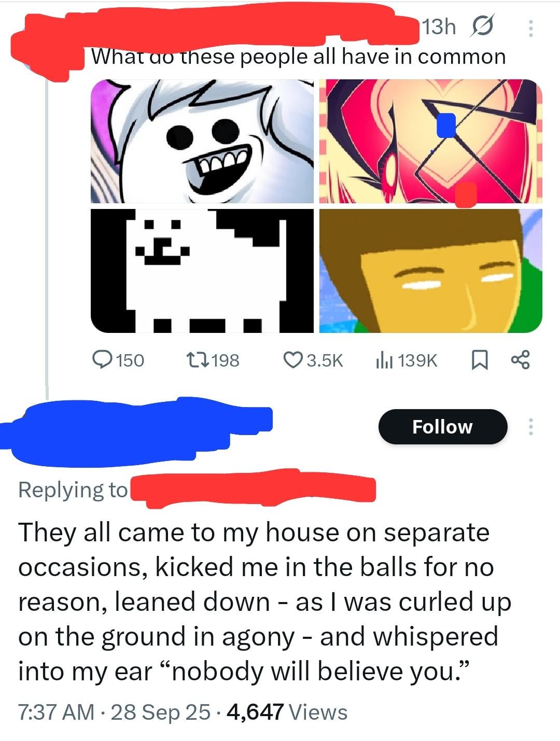Viewport: 560px width, 741px height.
Task: Open the 13h timestamp link
Action: [x=439, y=27]
